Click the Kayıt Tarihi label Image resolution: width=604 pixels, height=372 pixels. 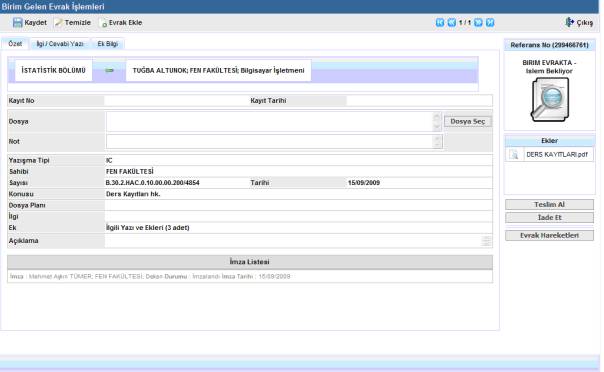point(268,101)
